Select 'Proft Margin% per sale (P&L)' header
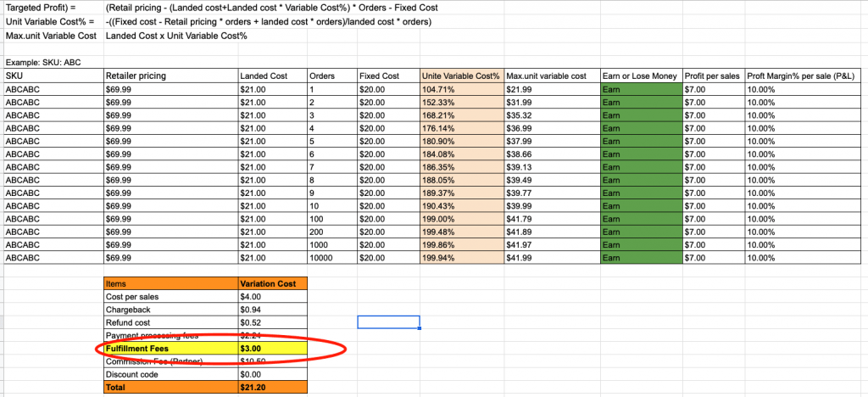Viewport: 868px width, 397px height. click(804, 75)
